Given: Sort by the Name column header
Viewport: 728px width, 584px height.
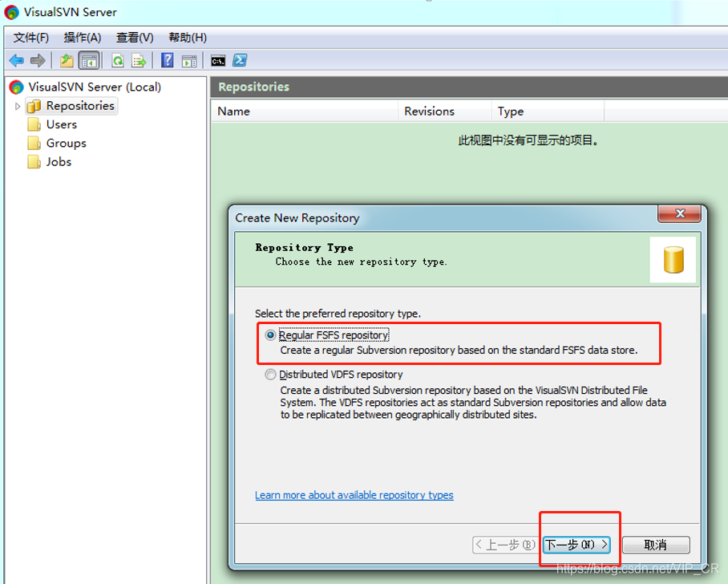Looking at the screenshot, I should (x=305, y=112).
